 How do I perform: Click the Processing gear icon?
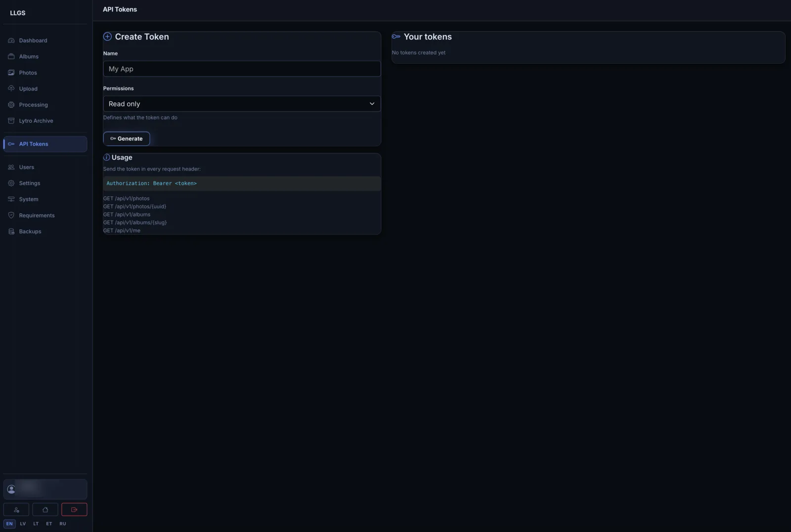pos(11,105)
